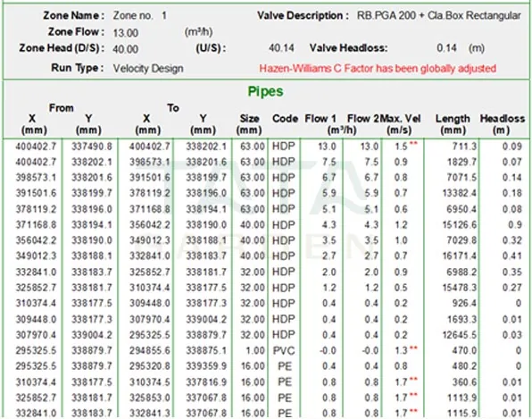Click the To X cell 332841.3

point(150,414)
